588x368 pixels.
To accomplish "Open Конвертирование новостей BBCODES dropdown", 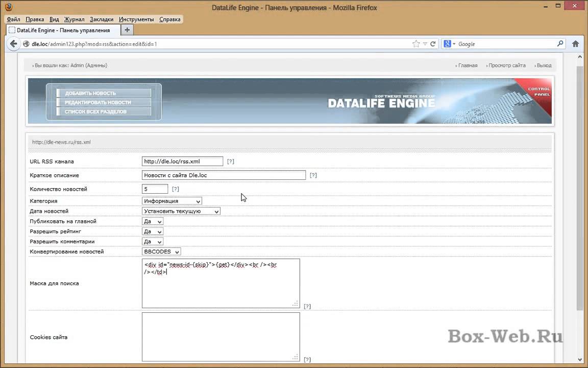I will pos(161,251).
